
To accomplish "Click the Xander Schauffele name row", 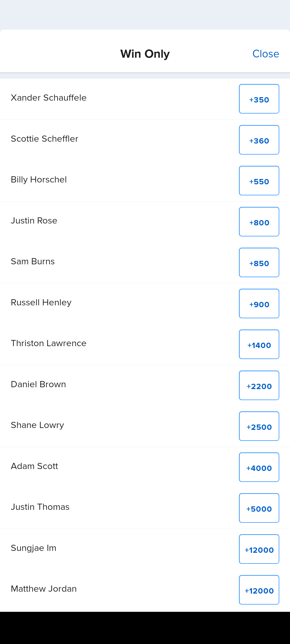I will click(x=49, y=98).
